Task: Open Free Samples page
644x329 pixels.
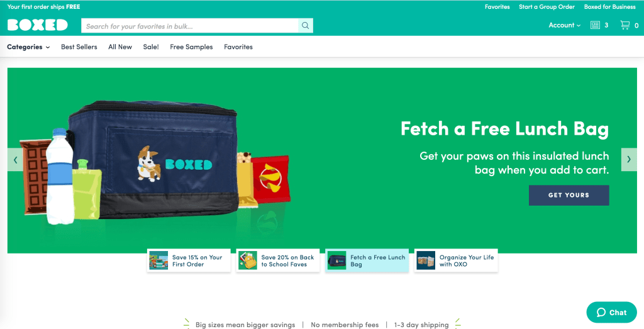Action: [191, 47]
